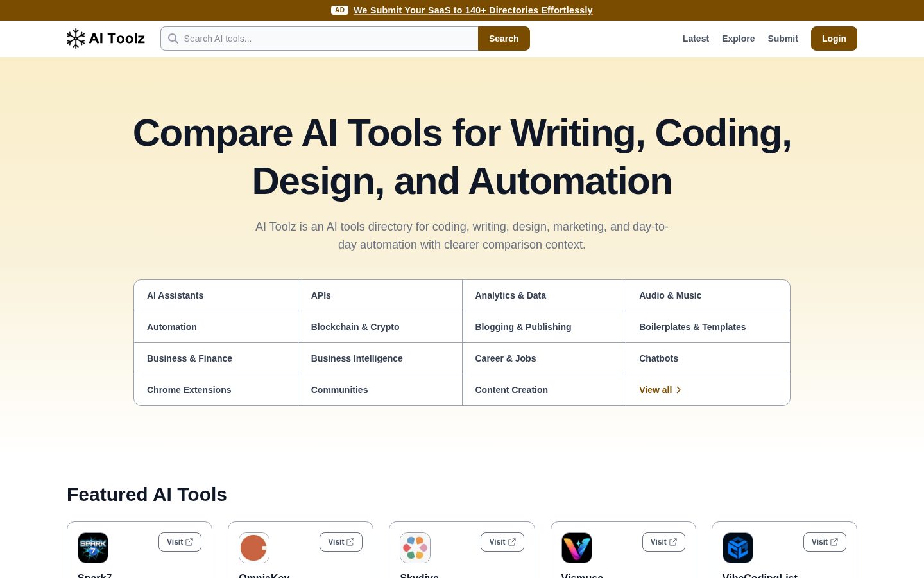The image size is (924, 578).
Task: Select the Blogging & Publishing category
Action: click(x=544, y=327)
